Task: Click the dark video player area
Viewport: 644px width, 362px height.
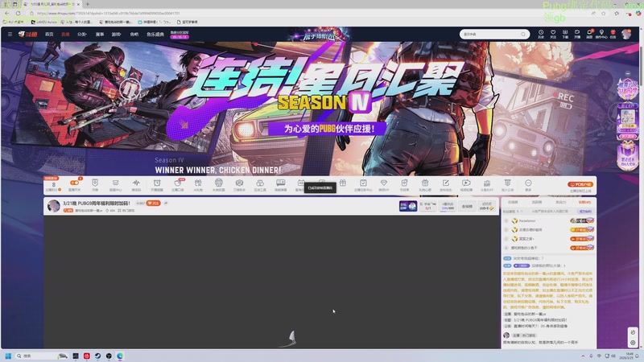Action: [271, 282]
